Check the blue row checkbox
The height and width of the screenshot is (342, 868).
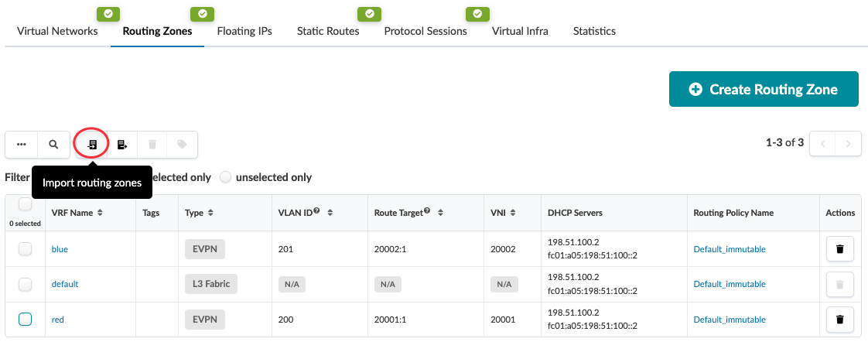25,249
